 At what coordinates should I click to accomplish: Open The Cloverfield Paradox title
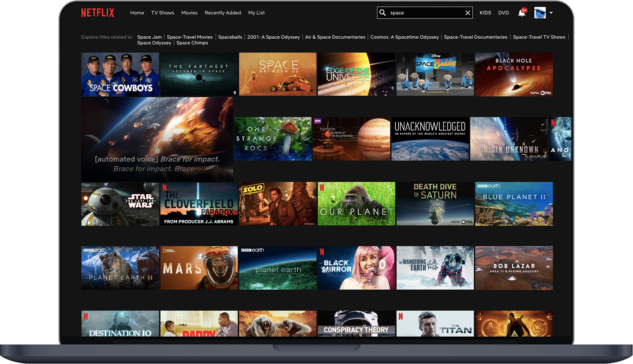[x=199, y=203]
